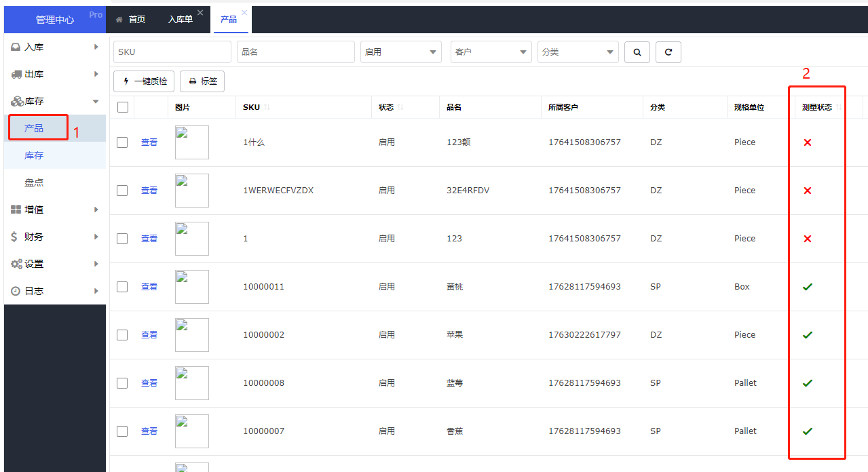This screenshot has height=472, width=868.
Task: Click the 标签 print button
Action: click(202, 81)
